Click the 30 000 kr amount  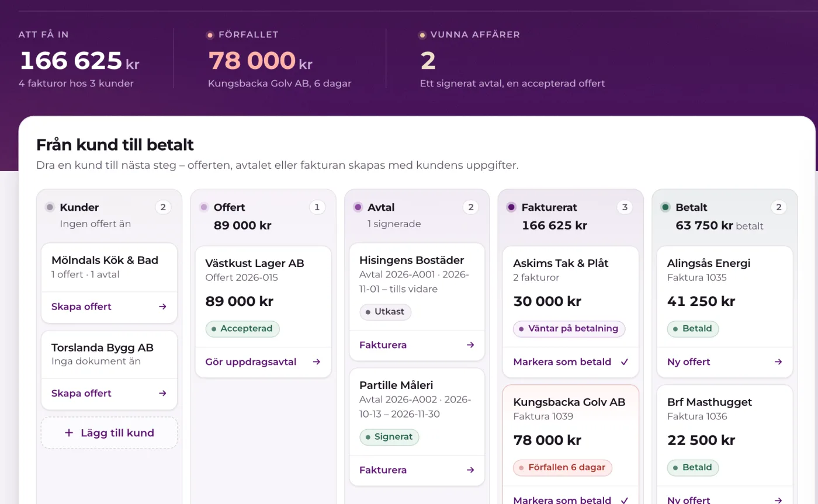pyautogui.click(x=547, y=301)
